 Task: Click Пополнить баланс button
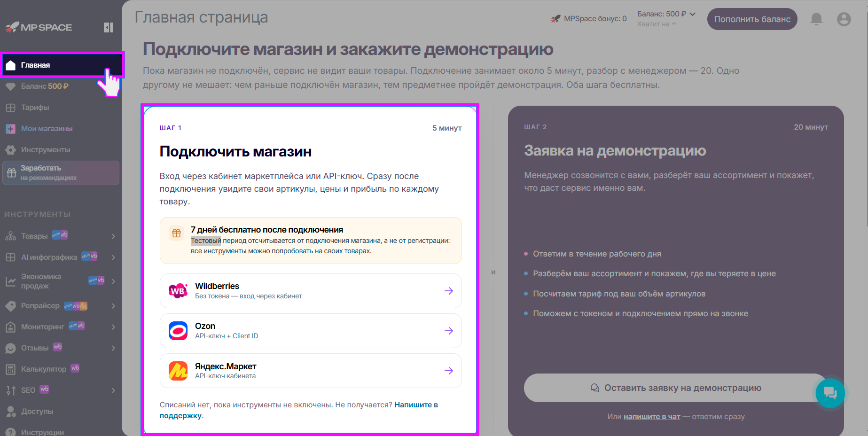coord(752,19)
